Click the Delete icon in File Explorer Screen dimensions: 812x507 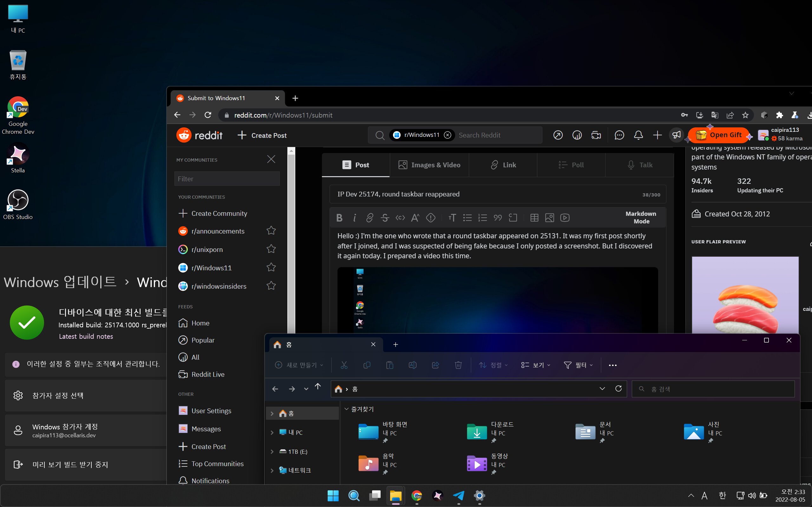458,365
